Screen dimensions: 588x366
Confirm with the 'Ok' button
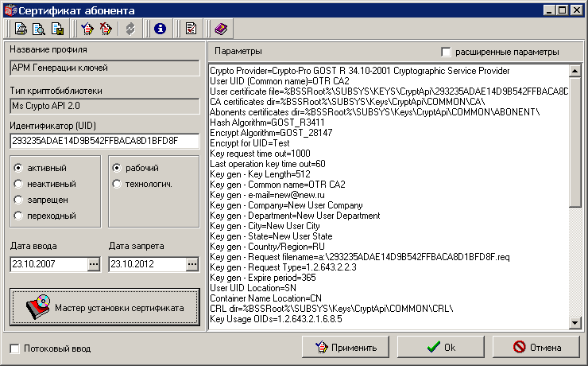pyautogui.click(x=441, y=347)
